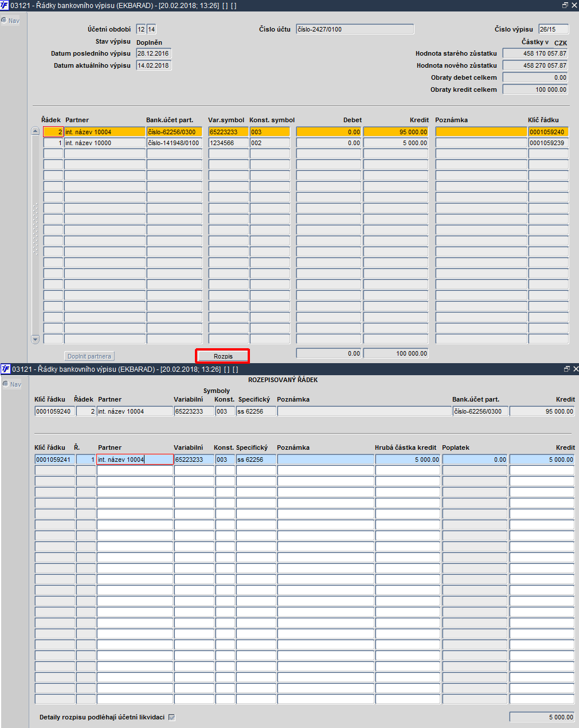This screenshot has width=579, height=728.
Task: Select statement partner cell 'int. název 10000'
Action: pyautogui.click(x=105, y=143)
